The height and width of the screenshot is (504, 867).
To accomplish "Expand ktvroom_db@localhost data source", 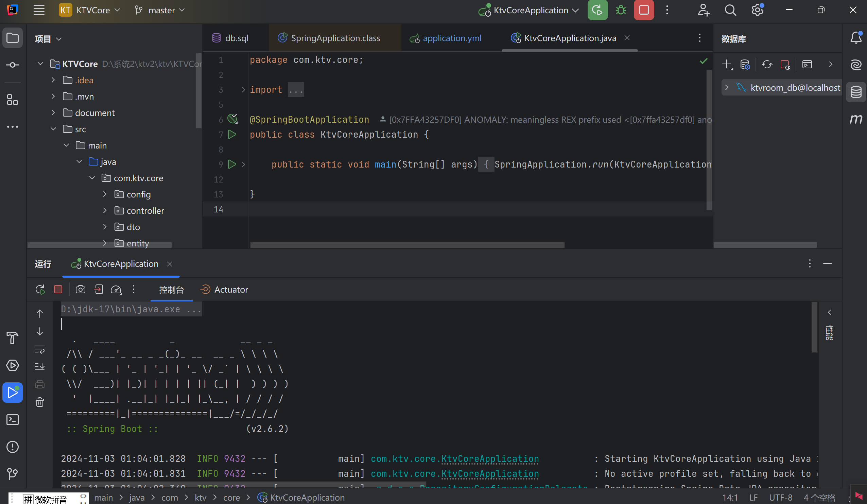I will (x=726, y=88).
